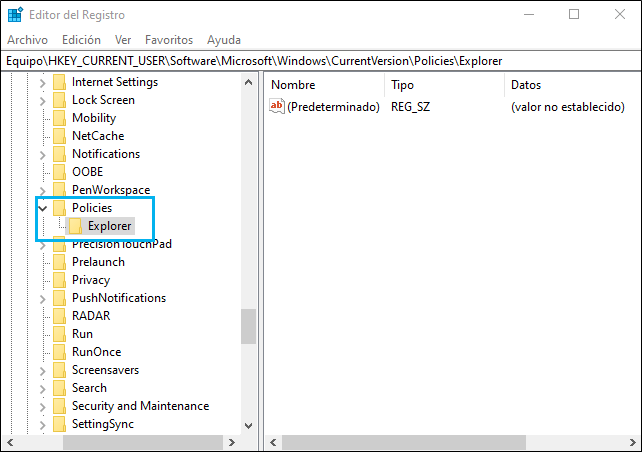Expand the Internet Settings key
642x452 pixels.
click(43, 82)
